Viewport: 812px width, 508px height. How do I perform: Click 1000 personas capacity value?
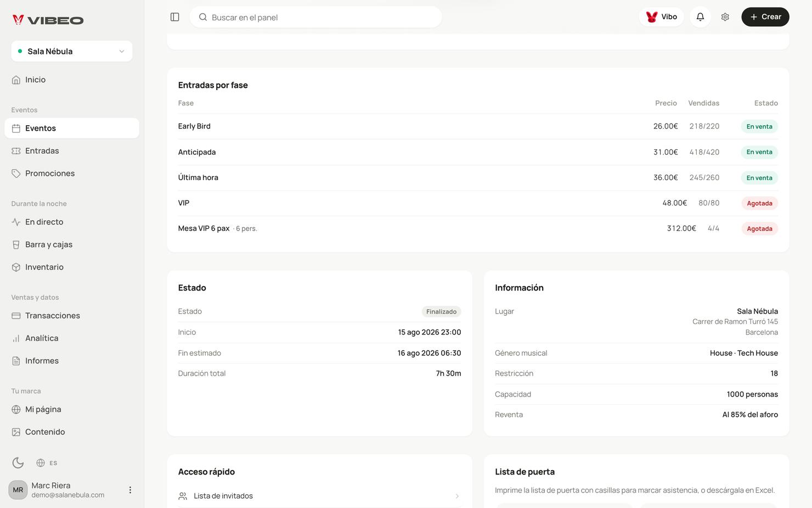point(752,394)
